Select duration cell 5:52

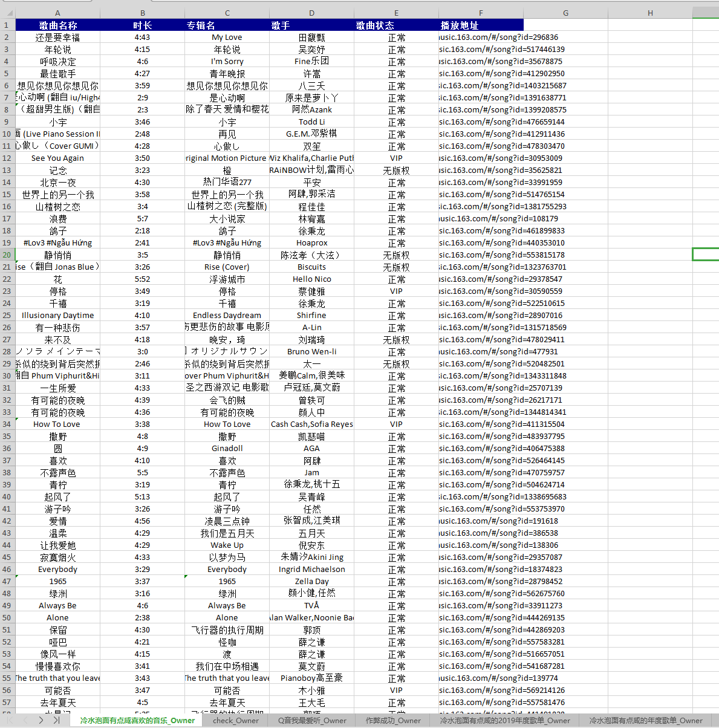tap(143, 279)
